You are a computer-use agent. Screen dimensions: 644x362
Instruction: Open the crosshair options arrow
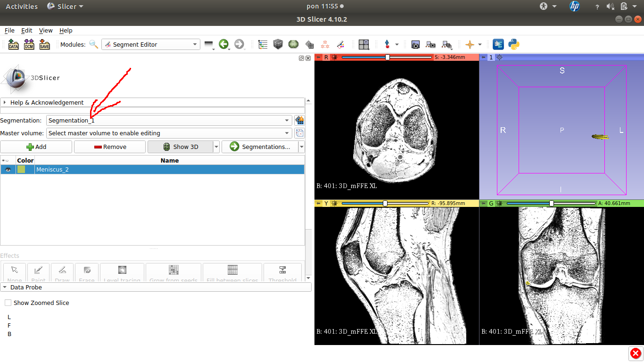(x=480, y=44)
